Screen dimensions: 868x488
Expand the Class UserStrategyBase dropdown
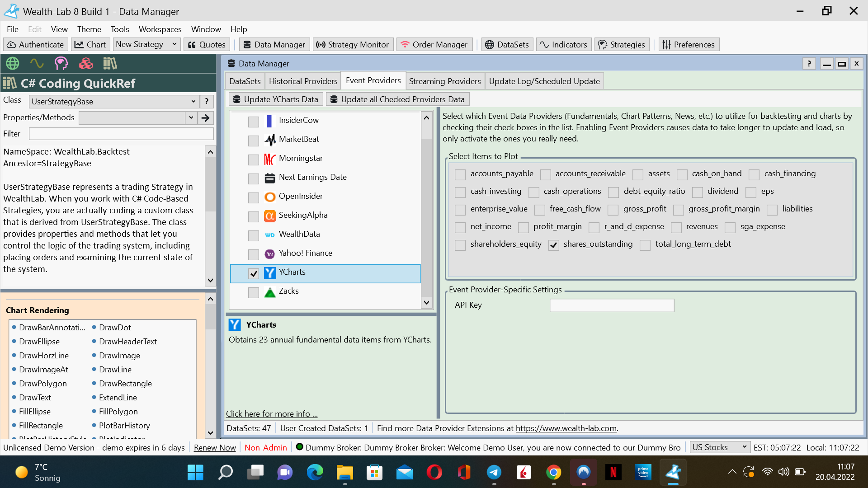[x=193, y=101]
